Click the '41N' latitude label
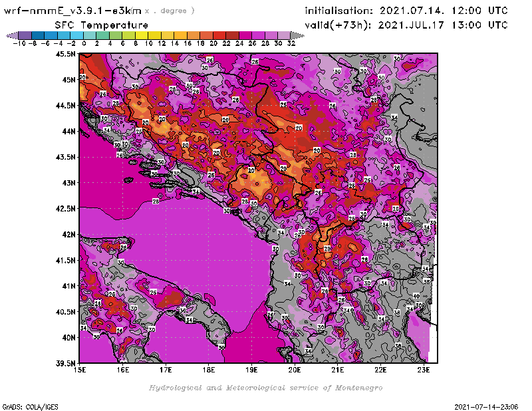 [69, 286]
